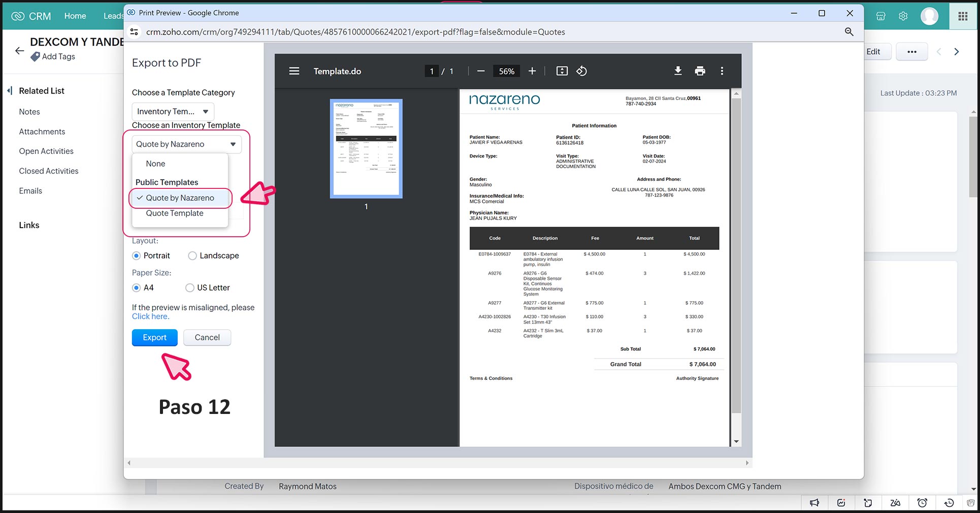Toggle the PDF sidebar hamburger menu

click(x=294, y=71)
